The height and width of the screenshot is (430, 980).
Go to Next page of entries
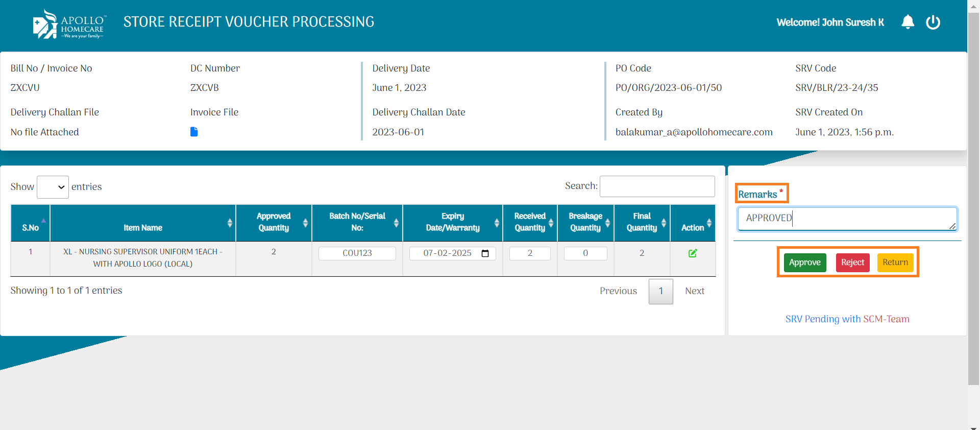coord(694,291)
